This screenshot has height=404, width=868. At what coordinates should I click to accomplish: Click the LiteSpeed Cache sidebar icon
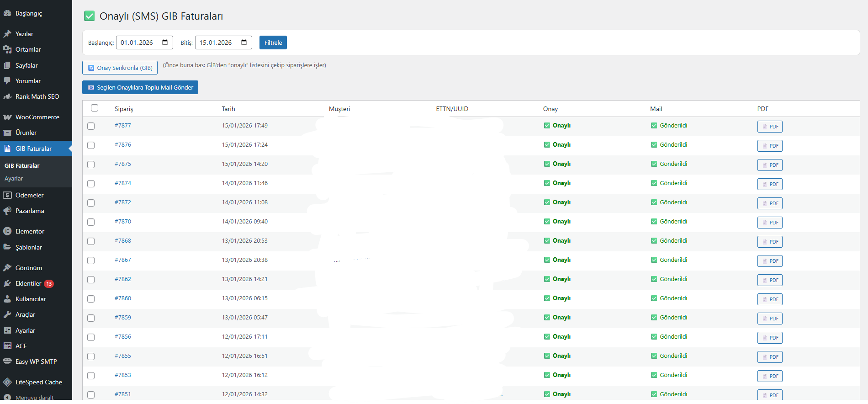pos(7,382)
